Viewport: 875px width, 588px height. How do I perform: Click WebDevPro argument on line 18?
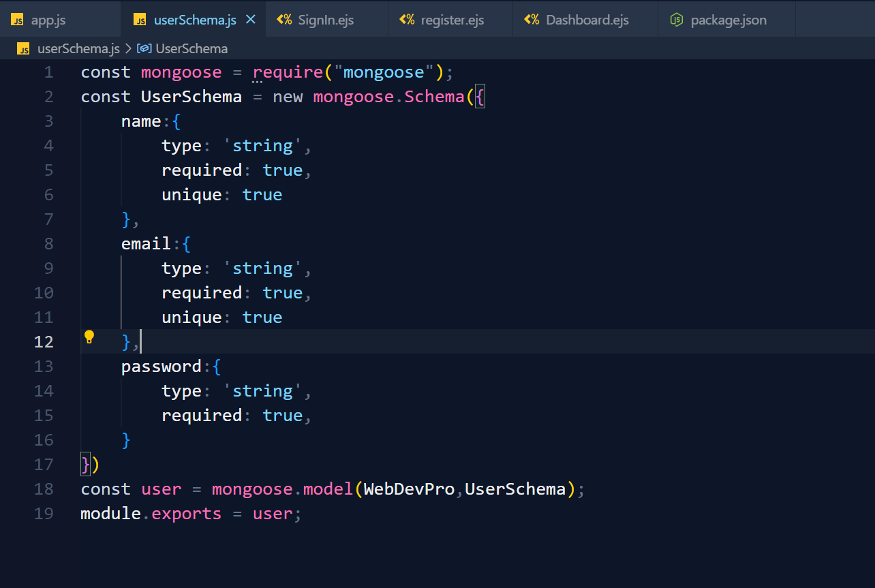409,489
